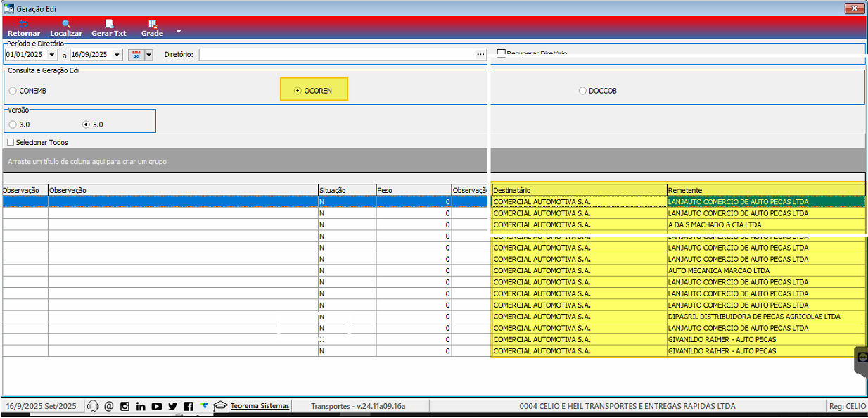This screenshot has width=868, height=418.
Task: Sort by the Destinatário column header
Action: (x=578, y=190)
